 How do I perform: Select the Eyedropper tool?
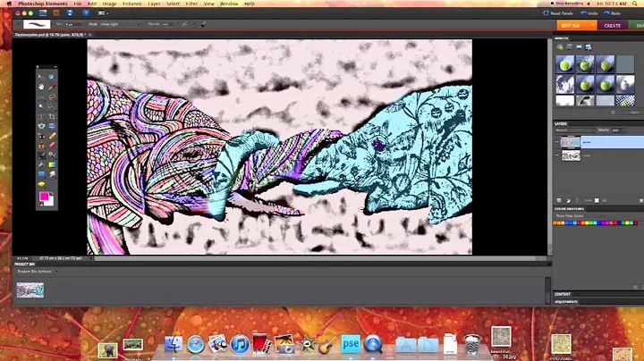(x=52, y=87)
